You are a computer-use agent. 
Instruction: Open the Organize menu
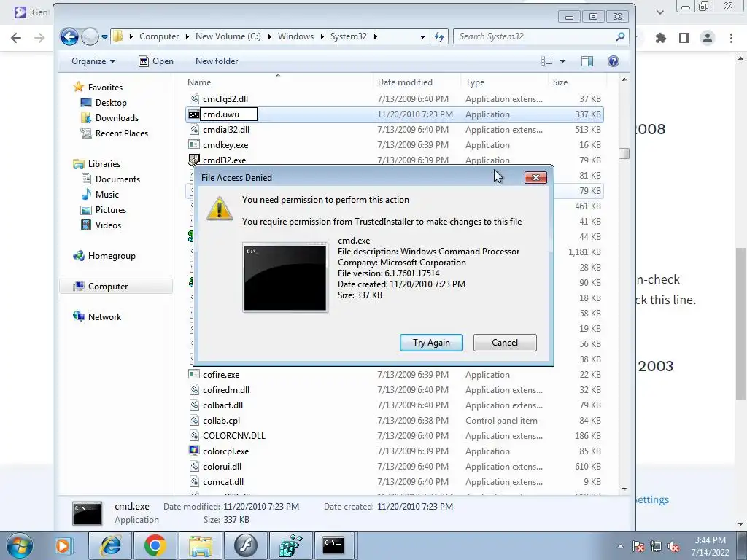pos(93,61)
